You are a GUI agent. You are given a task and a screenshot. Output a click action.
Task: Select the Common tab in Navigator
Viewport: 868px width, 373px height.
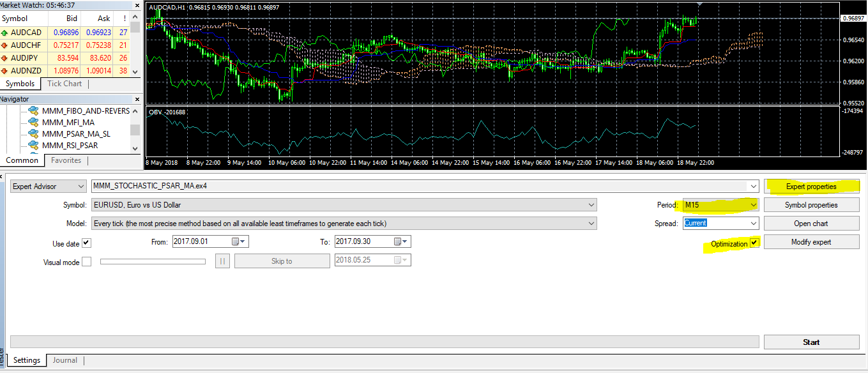pos(22,160)
